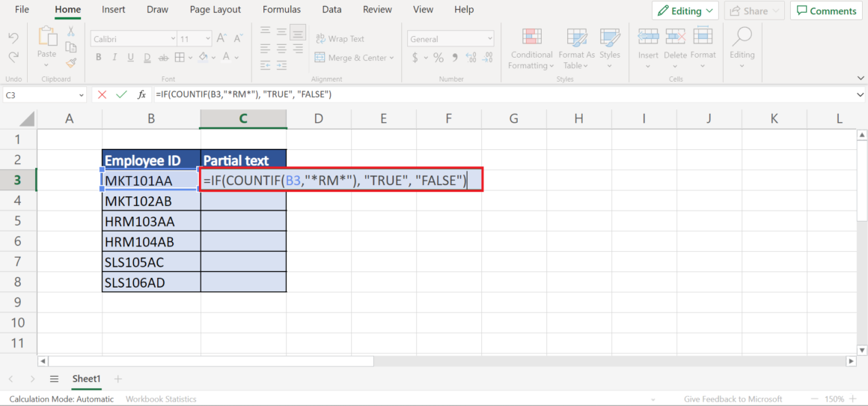Click Give Feedback to Microsoft link

(733, 399)
